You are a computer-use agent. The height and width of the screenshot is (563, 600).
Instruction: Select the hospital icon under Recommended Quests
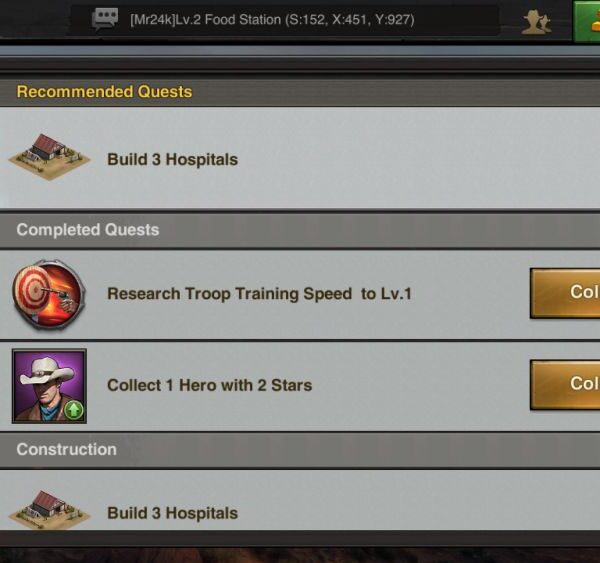point(49,157)
